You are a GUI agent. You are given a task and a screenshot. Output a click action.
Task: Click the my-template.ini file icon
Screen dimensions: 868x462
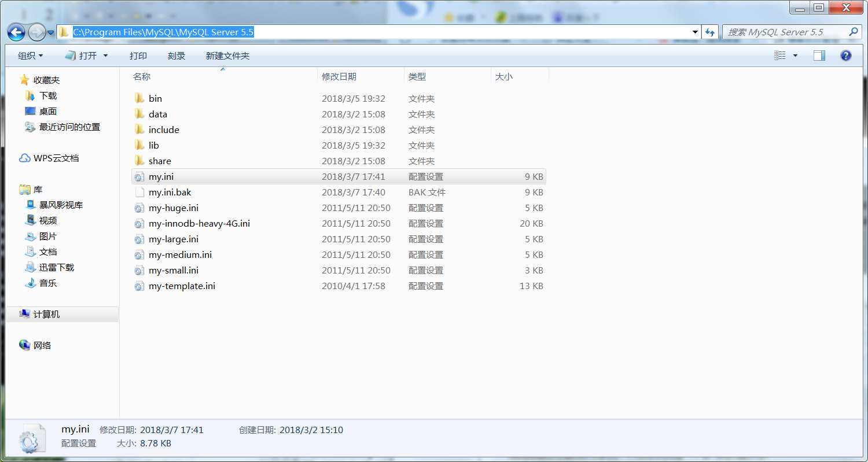pyautogui.click(x=139, y=286)
